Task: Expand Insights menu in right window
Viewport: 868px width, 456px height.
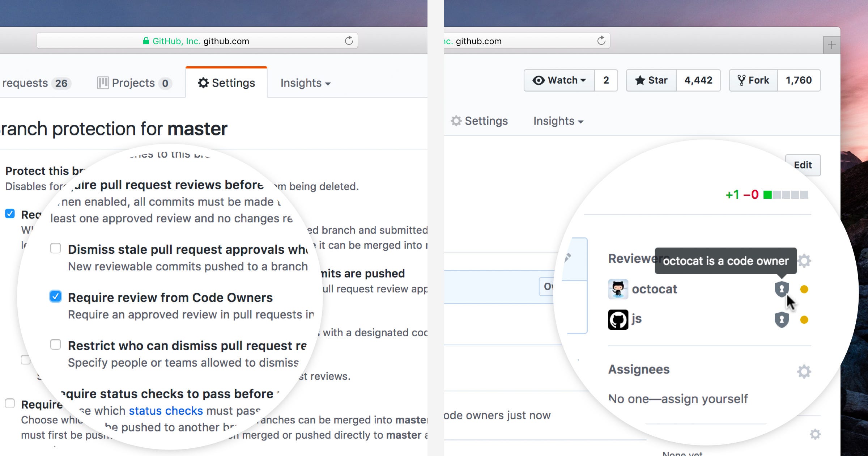Action: (x=558, y=121)
